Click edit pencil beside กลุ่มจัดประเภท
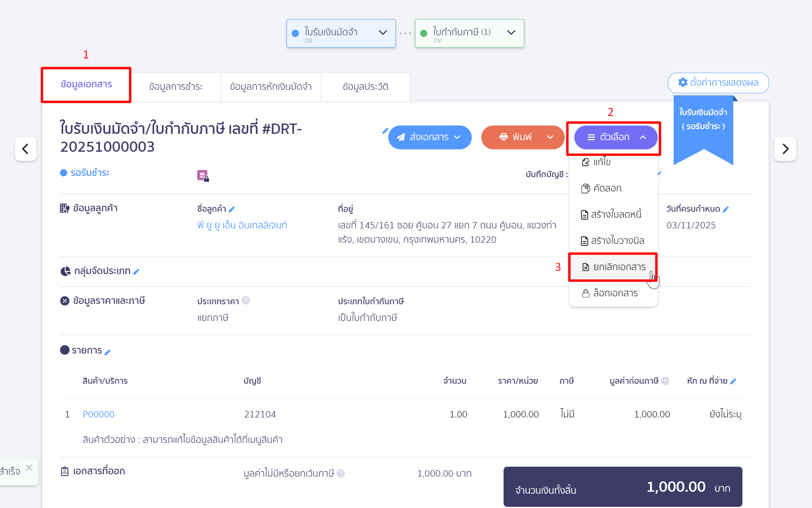Viewport: 812px width, 508px height. click(x=136, y=272)
